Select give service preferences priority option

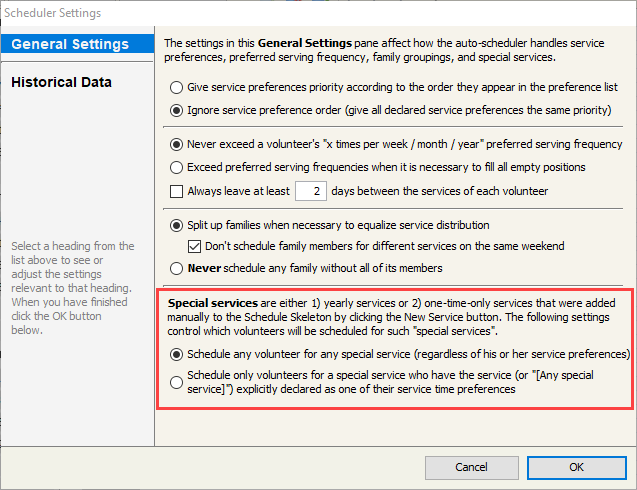[x=177, y=88]
